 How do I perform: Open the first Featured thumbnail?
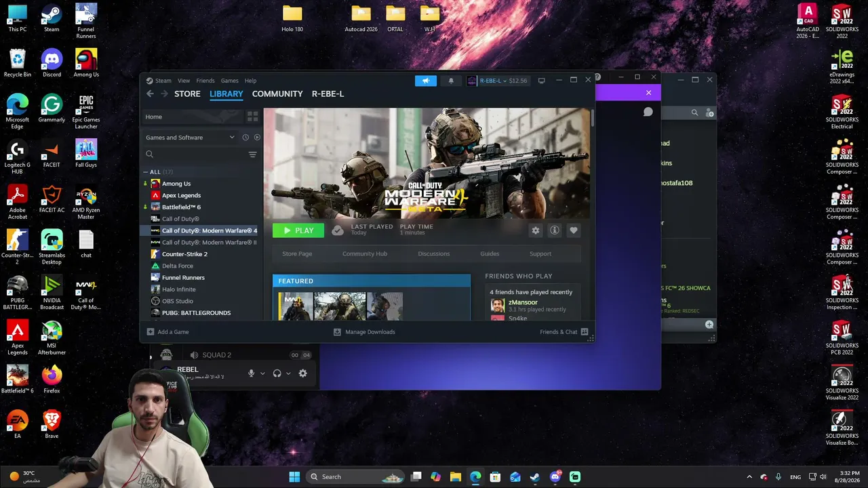point(296,306)
